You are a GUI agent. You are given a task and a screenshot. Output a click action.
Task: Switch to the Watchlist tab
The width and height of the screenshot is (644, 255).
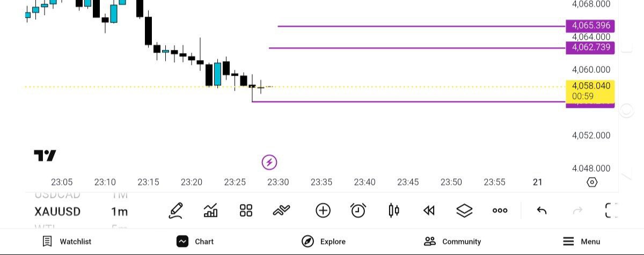67,242
